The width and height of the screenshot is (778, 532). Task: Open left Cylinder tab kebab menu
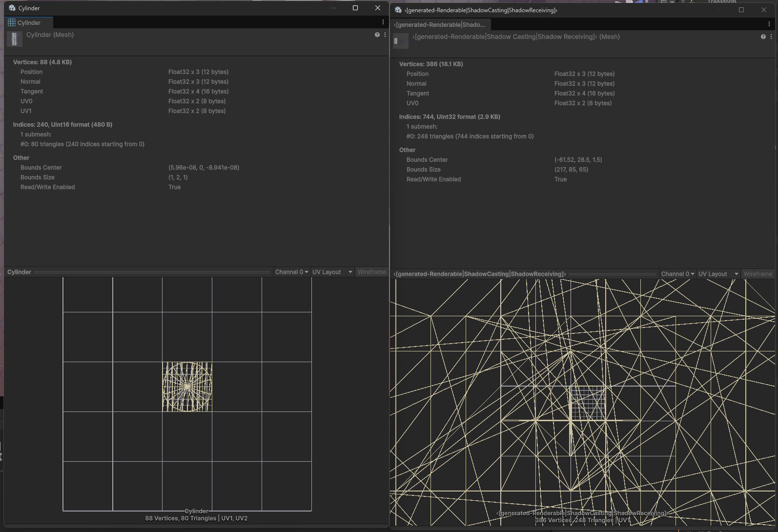[383, 22]
